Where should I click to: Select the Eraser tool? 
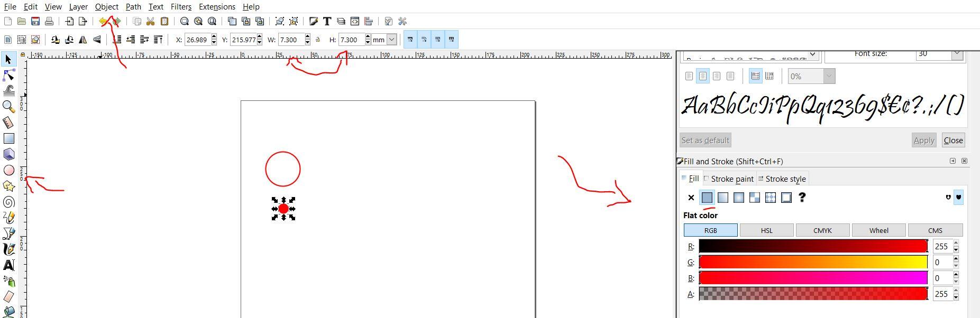8,297
